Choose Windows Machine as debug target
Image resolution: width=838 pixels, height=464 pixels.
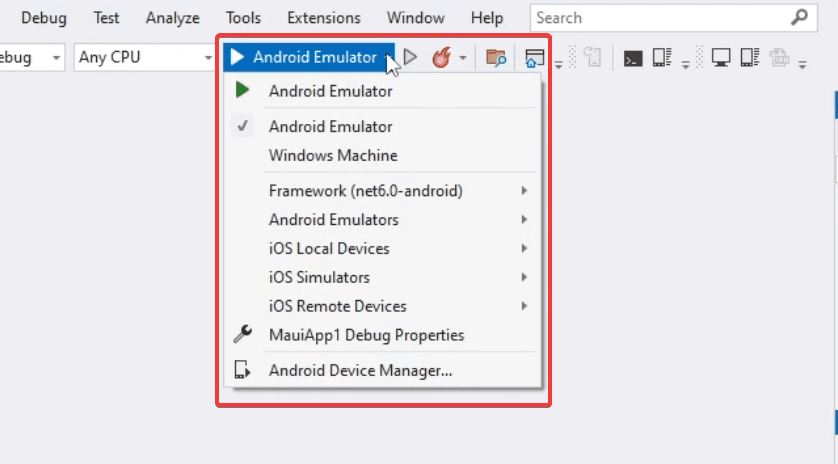pos(382,156)
